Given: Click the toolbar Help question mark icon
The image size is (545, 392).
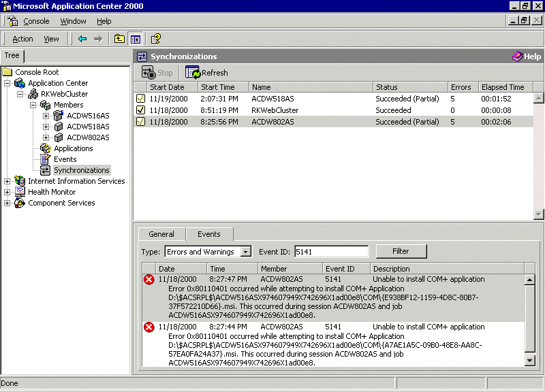Looking at the screenshot, I should [x=156, y=39].
